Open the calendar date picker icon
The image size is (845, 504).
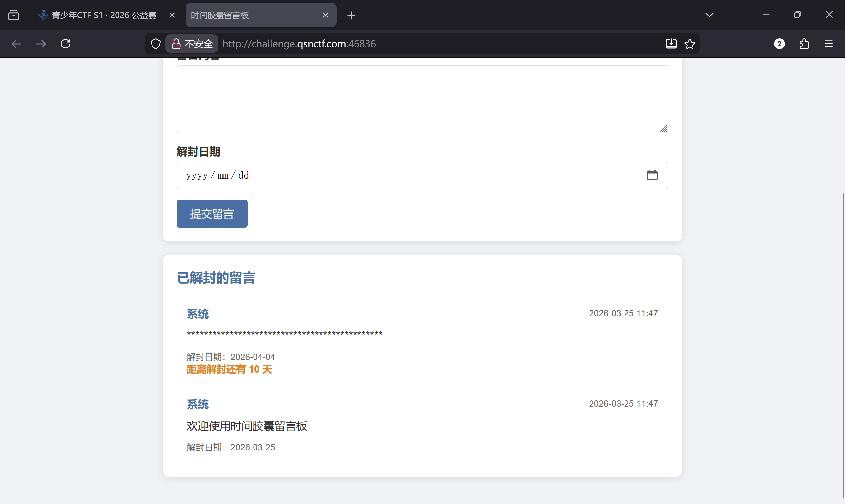651,175
